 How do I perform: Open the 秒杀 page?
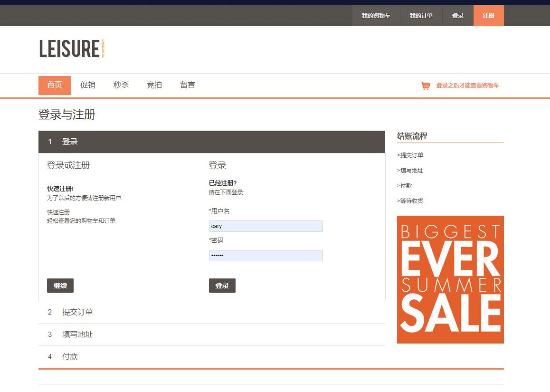tap(121, 85)
